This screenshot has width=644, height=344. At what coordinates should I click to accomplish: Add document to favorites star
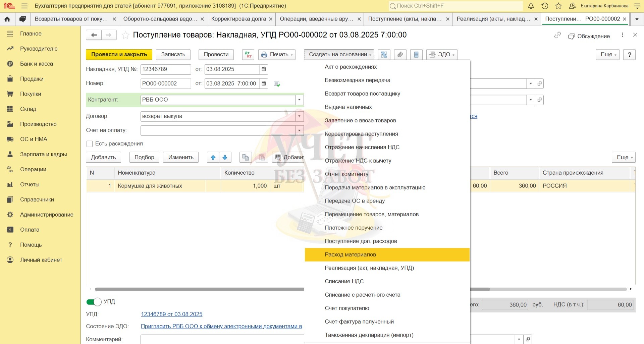click(x=125, y=35)
